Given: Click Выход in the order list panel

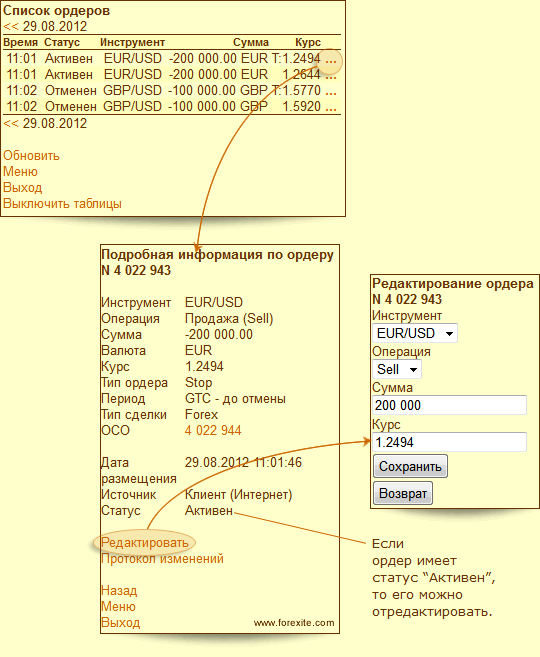Looking at the screenshot, I should (23, 188).
